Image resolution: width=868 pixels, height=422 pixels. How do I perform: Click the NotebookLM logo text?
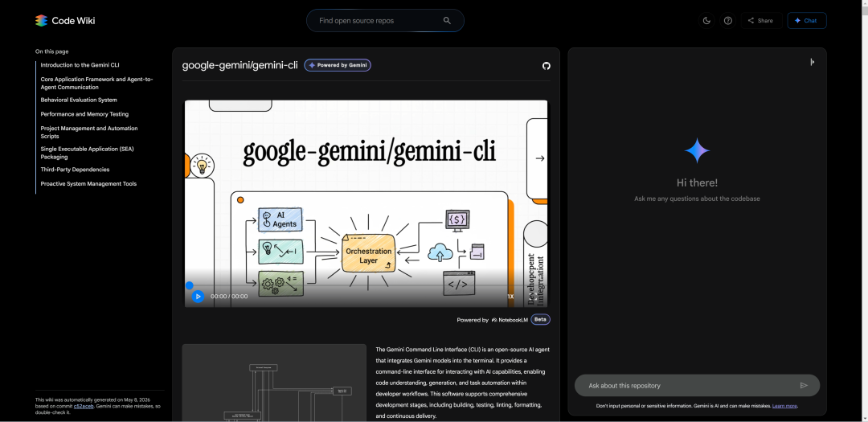[510, 320]
